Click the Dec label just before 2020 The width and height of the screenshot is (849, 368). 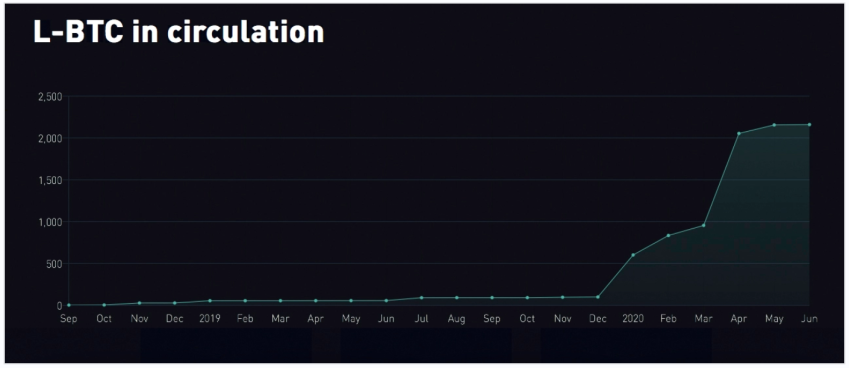598,319
